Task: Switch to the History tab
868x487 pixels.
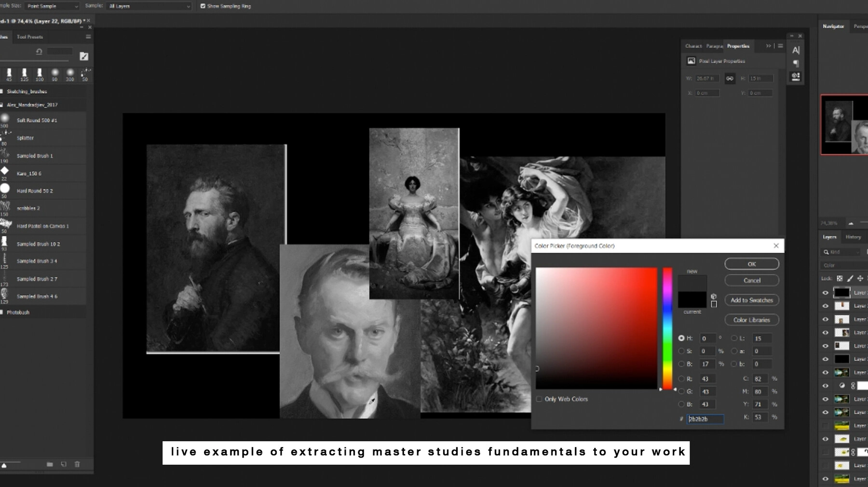Action: pos(853,237)
